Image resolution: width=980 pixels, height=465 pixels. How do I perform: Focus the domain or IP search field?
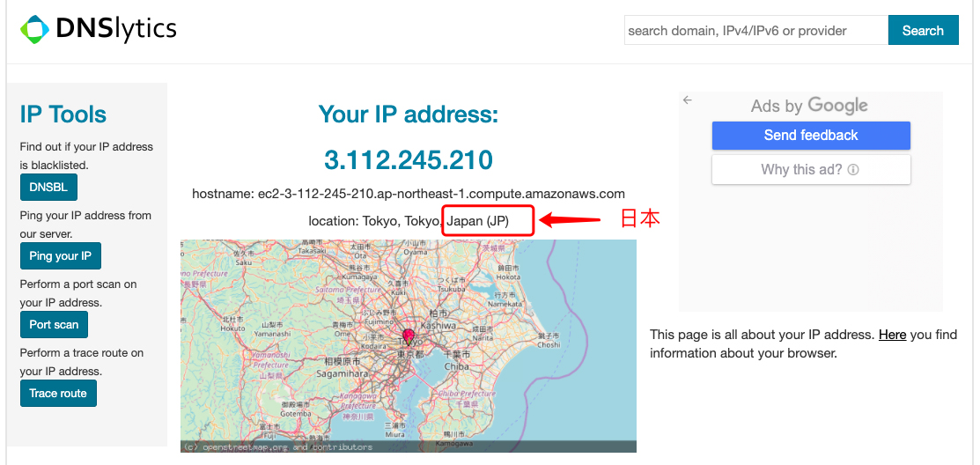(755, 31)
